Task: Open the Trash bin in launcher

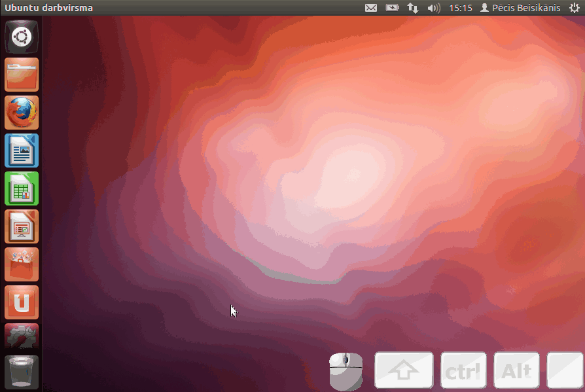Action: click(21, 372)
